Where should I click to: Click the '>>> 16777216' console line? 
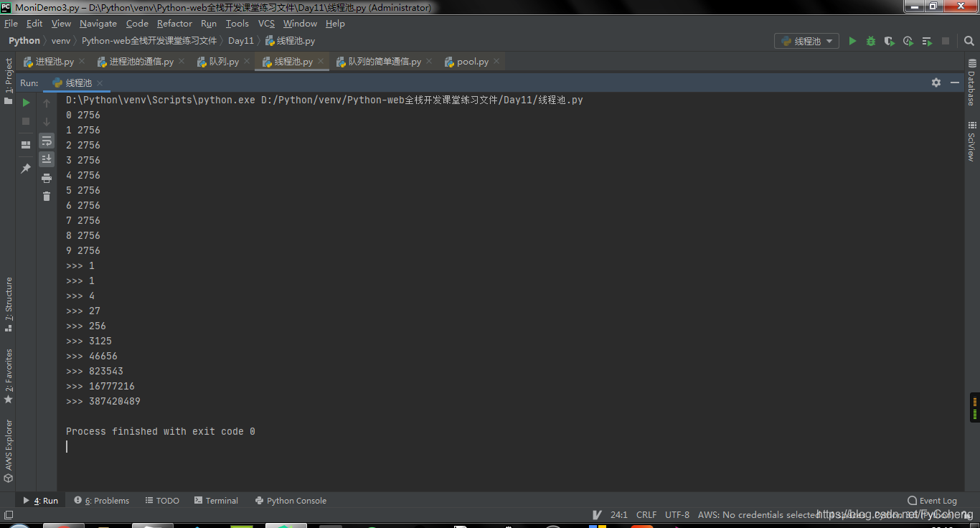click(100, 387)
